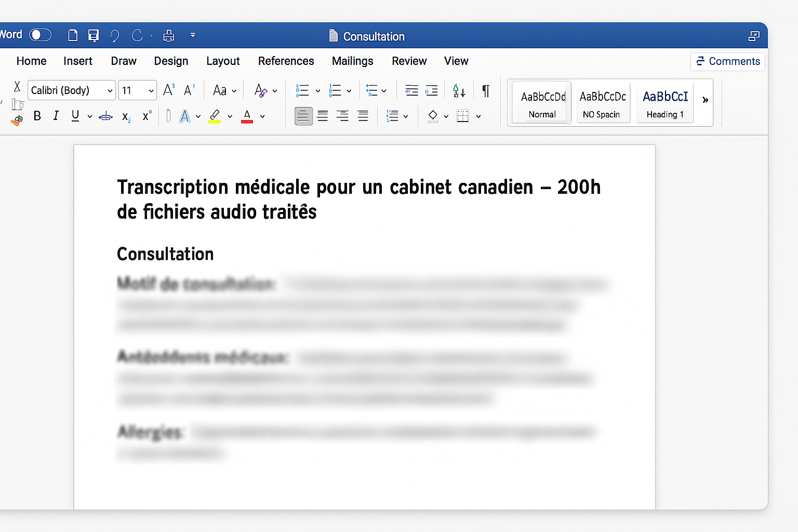Click the Print icon in the title bar
The height and width of the screenshot is (532, 798).
(x=168, y=35)
